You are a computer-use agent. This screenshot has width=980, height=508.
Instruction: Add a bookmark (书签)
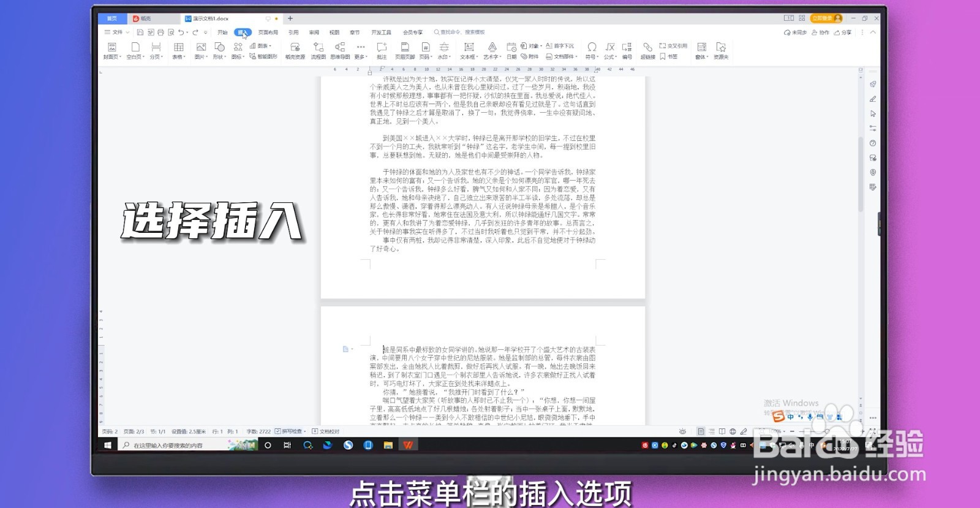pos(669,56)
